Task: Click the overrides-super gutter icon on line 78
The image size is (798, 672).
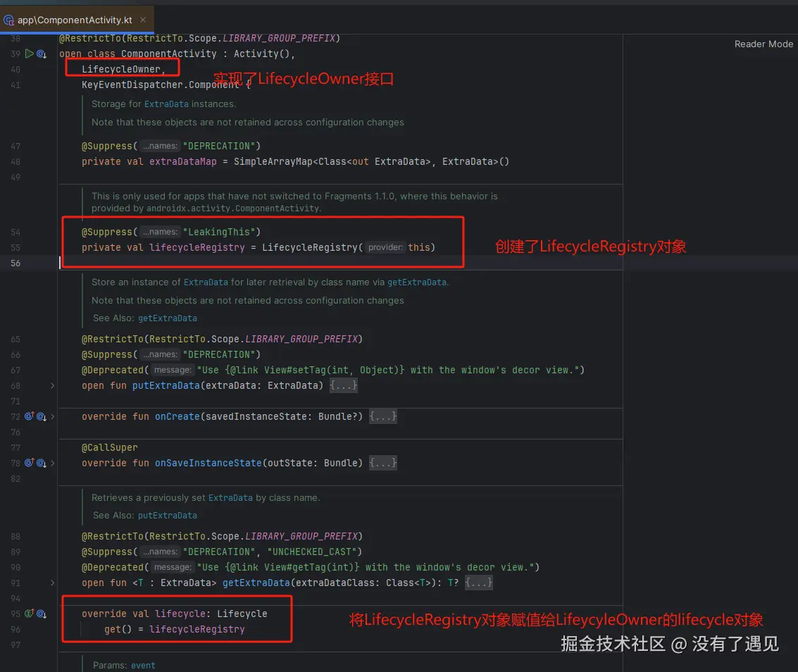Action: pyautogui.click(x=29, y=462)
